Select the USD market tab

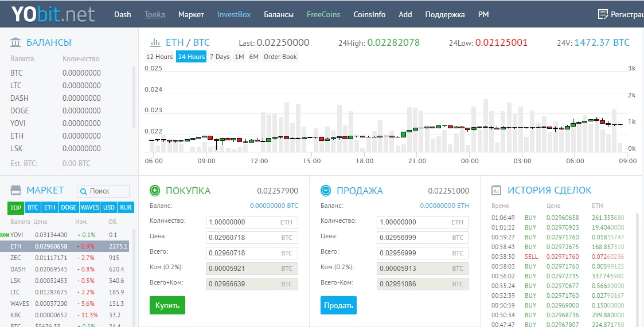[109, 208]
